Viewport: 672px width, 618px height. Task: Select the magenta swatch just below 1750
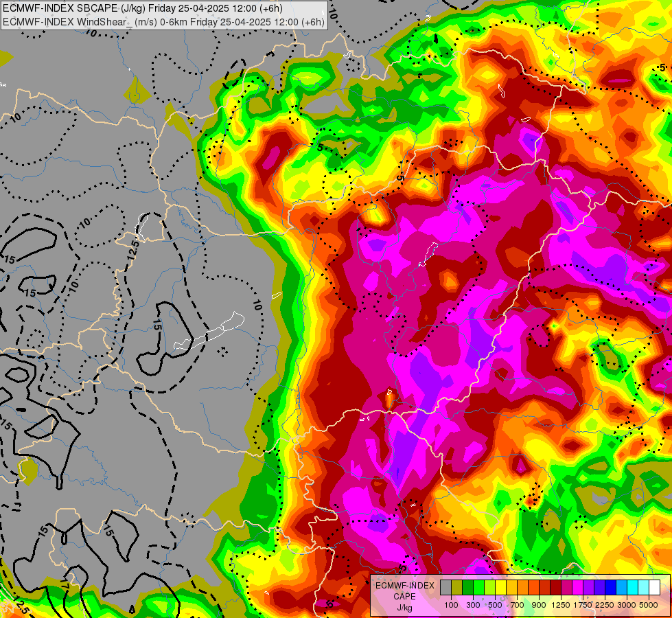pos(578,587)
